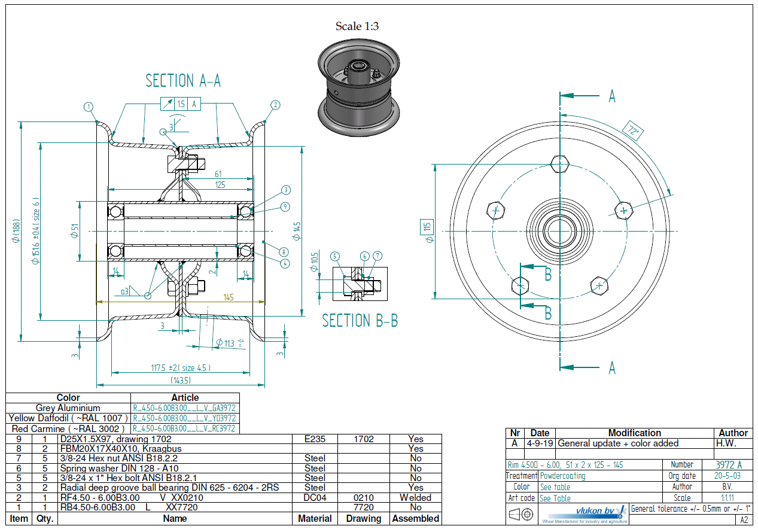Select the 72° angle dimension
The width and height of the screenshot is (758, 532).
[632, 130]
